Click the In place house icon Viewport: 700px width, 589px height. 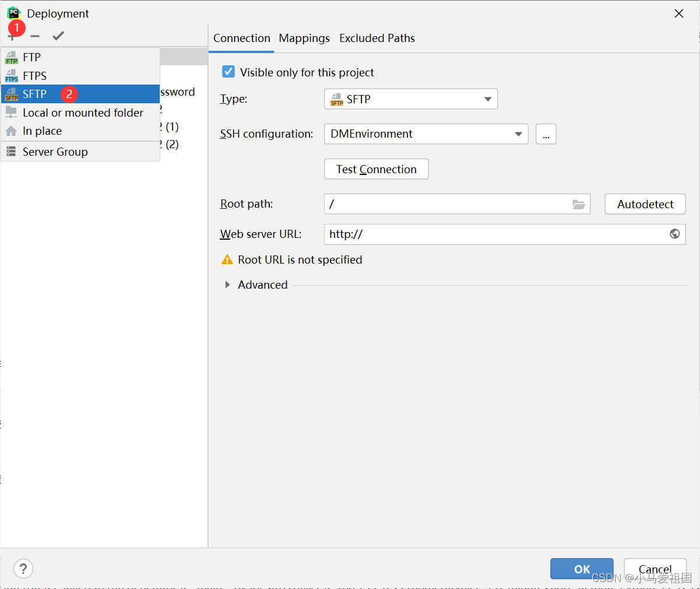coord(11,131)
